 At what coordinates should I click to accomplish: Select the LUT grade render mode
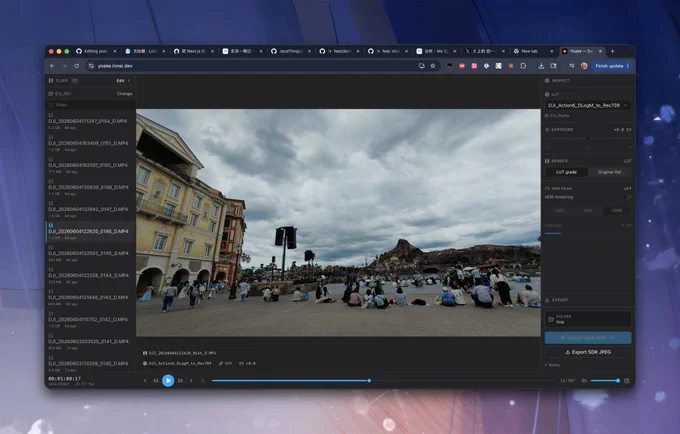pyautogui.click(x=566, y=172)
